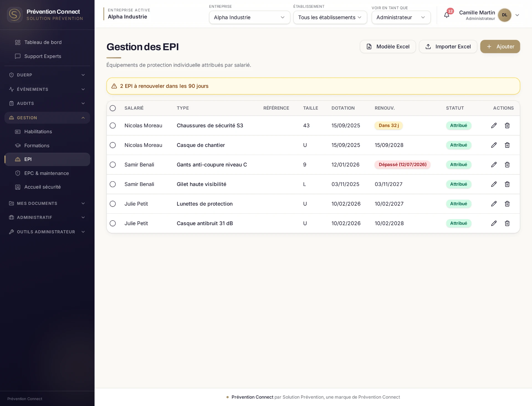
Task: Delete the Casque de chantier row
Action: pyautogui.click(x=507, y=145)
